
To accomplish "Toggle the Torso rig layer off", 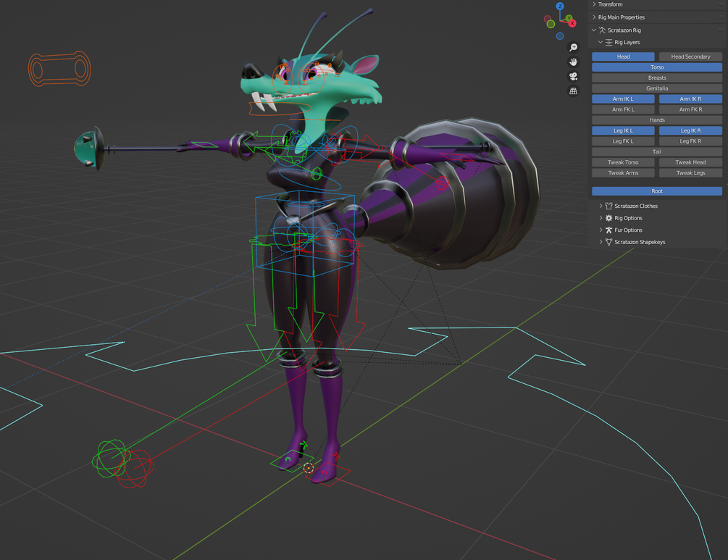I will tap(657, 67).
